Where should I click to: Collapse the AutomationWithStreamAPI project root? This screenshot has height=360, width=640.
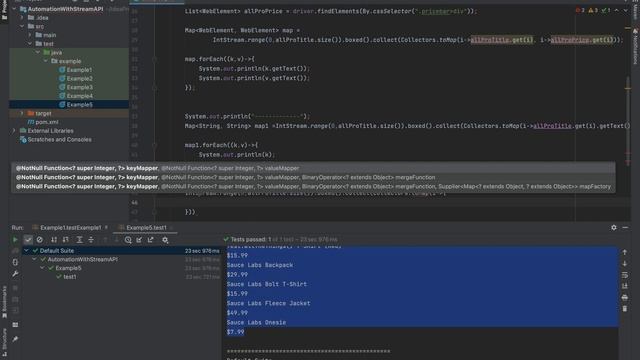[x=15, y=9]
